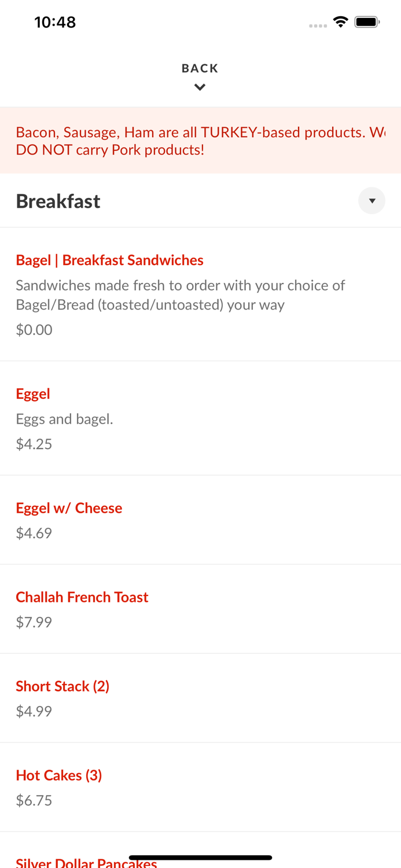Open the Eggel menu item
This screenshot has width=401, height=868.
coord(33,393)
